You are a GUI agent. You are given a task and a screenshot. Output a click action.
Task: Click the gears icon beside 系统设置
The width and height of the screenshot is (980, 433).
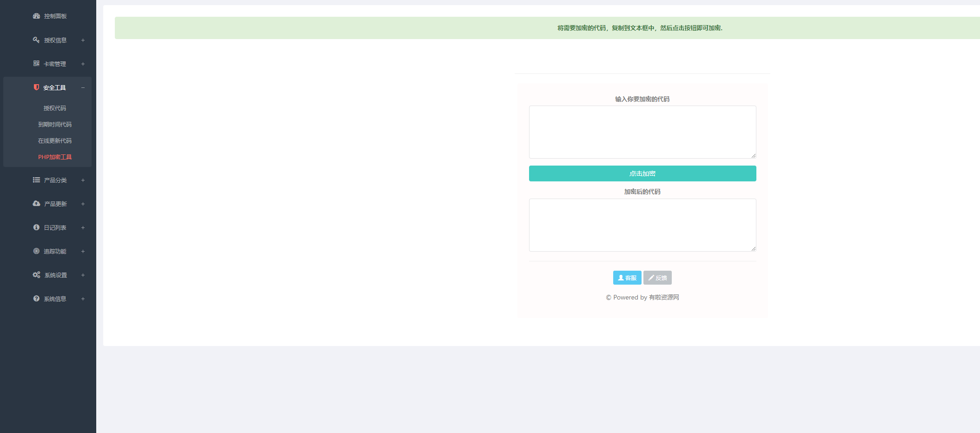[x=36, y=275]
